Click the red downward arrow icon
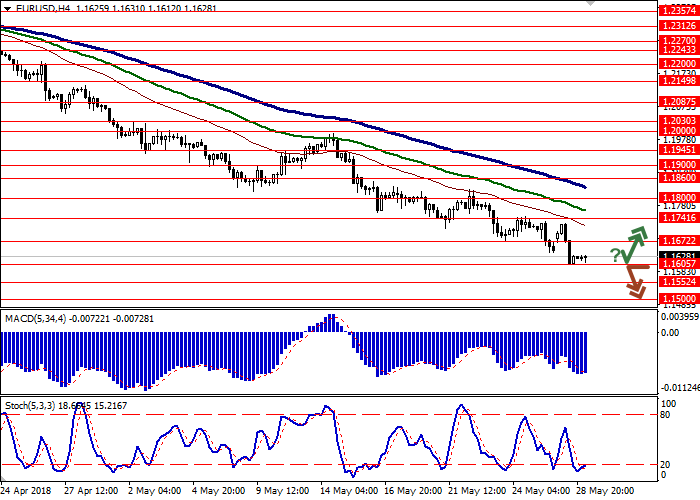Image resolution: width=700 pixels, height=500 pixels. pyautogui.click(x=634, y=280)
